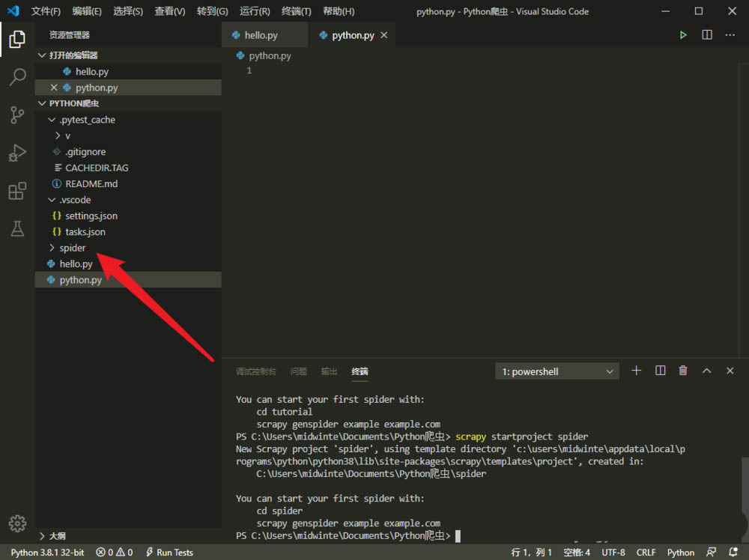Expand the spider folder in Explorer

(72, 247)
